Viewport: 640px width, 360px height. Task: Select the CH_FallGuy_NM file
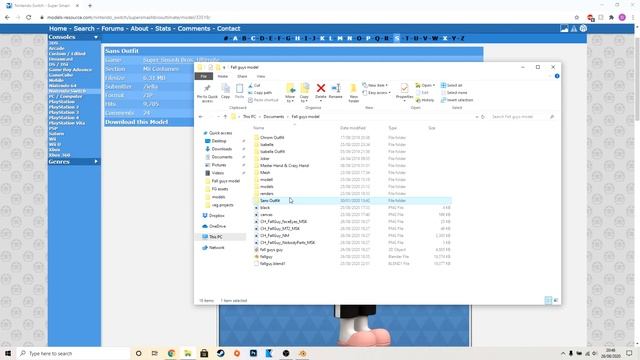coord(274,236)
